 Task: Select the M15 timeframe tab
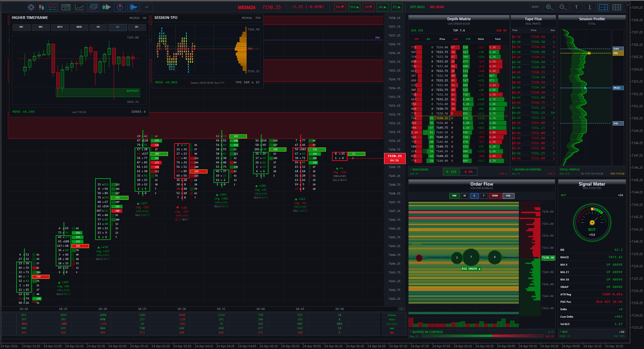[x=60, y=27]
